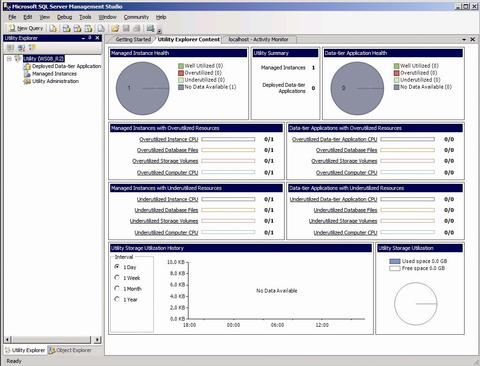Open the Debug menu
Screen dimensions: 480x366
tap(64, 17)
